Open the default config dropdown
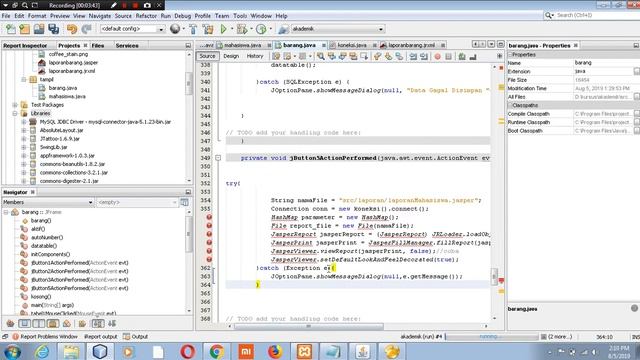 click(132, 29)
